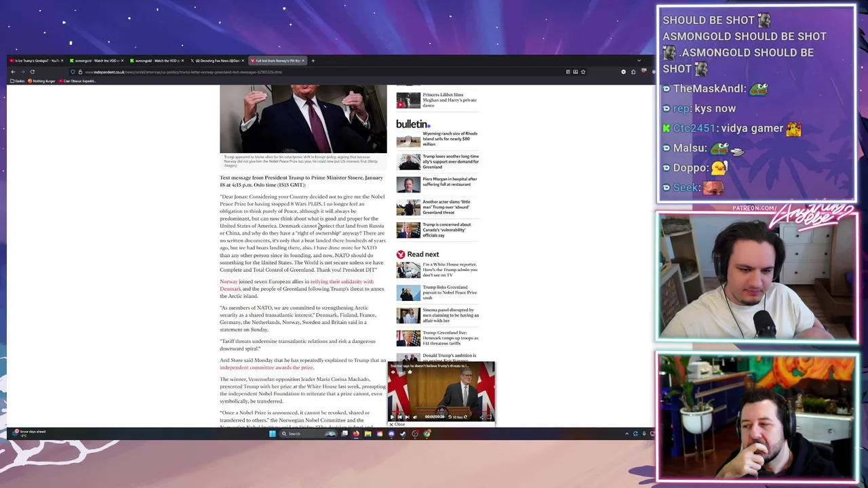
Task: Open Firefox from the taskbar
Action: point(356,433)
